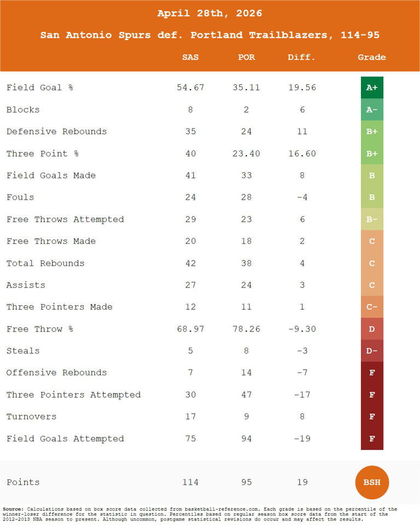420x525 pixels.
Task: Select the B- grade cell for Free Throws Attempted
Action: coord(372,219)
